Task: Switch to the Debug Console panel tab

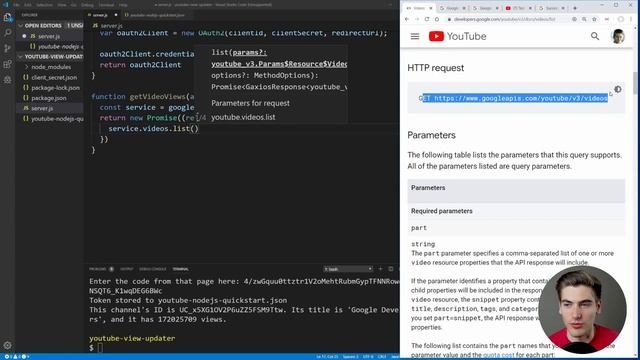Action: (x=153, y=269)
